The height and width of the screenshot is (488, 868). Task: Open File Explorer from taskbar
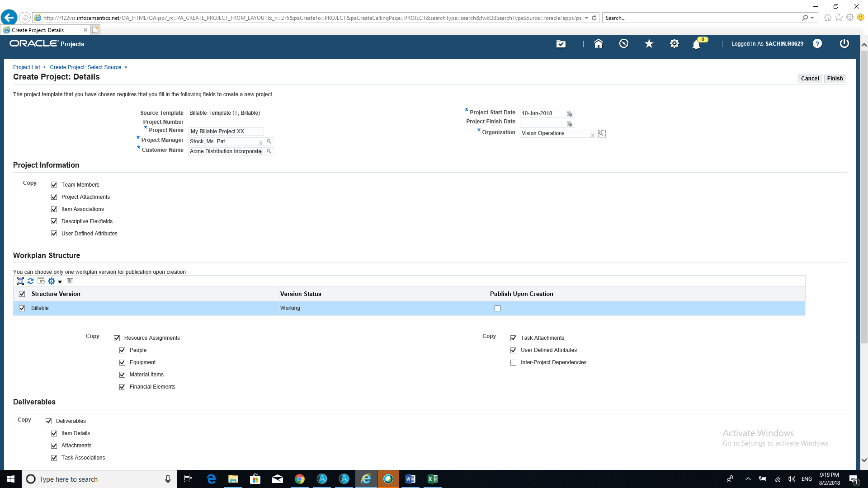pyautogui.click(x=233, y=479)
